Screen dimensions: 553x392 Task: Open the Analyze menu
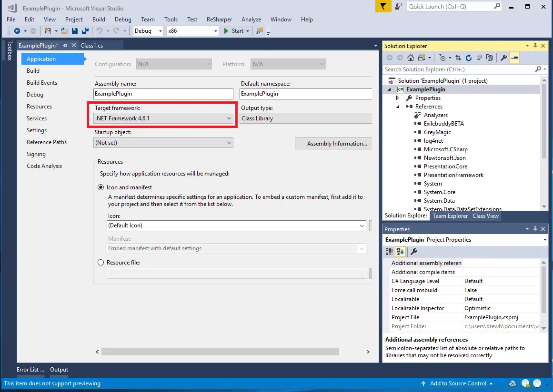pos(251,20)
